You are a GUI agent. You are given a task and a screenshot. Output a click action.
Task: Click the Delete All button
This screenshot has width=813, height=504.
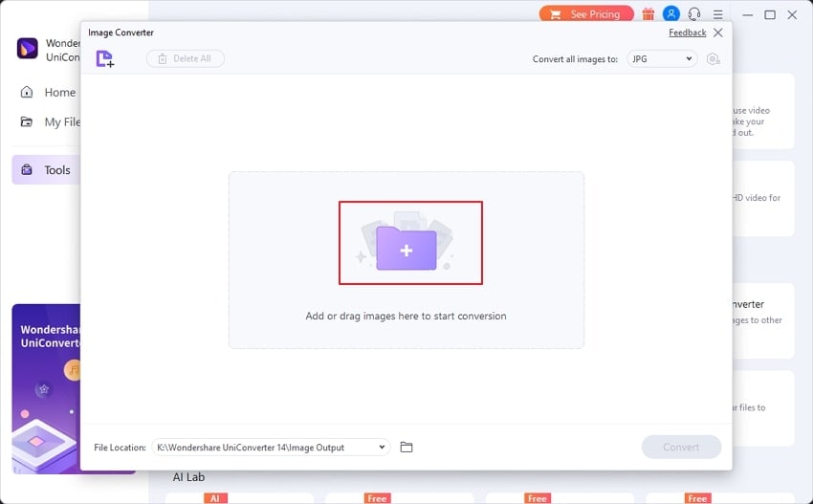click(x=186, y=58)
